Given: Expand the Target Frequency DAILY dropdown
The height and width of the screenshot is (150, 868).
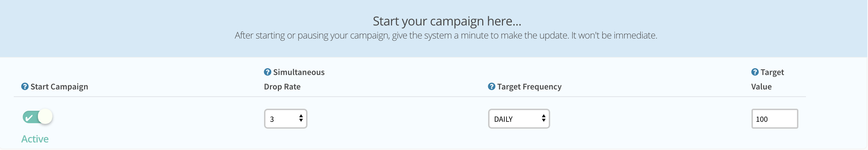Looking at the screenshot, I should [x=519, y=119].
